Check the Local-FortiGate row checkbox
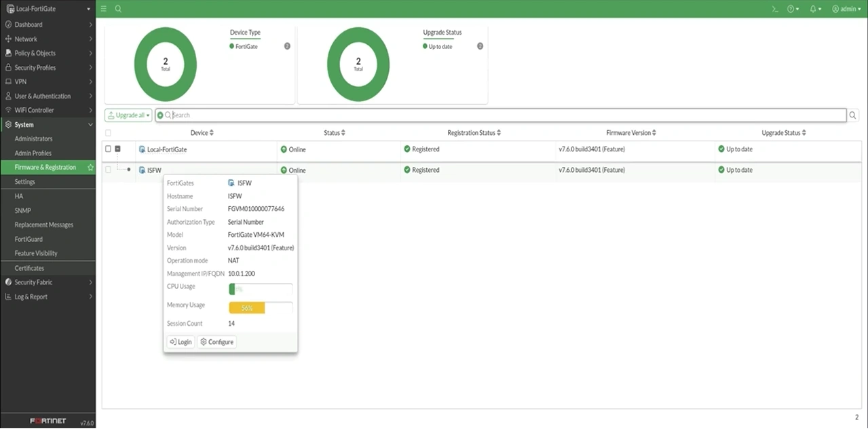The image size is (868, 433). [x=108, y=149]
